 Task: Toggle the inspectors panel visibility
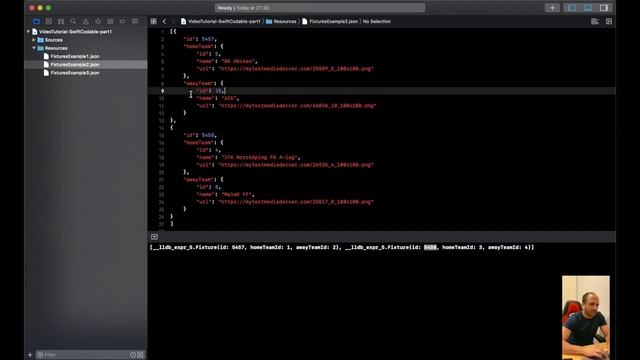604,8
